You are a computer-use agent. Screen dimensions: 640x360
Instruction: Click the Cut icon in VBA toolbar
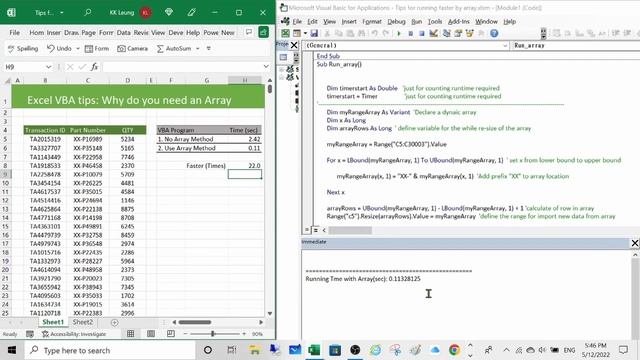pos(327,33)
